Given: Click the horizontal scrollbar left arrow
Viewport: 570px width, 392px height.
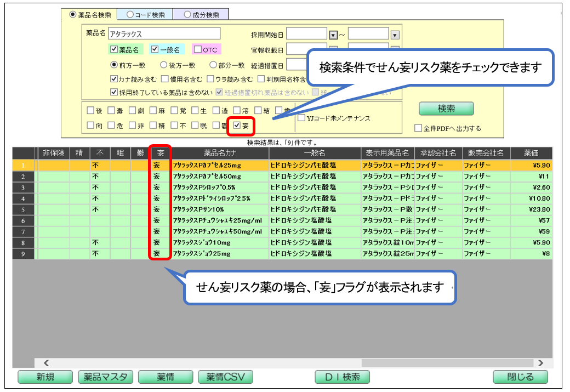Looking at the screenshot, I should (46, 362).
